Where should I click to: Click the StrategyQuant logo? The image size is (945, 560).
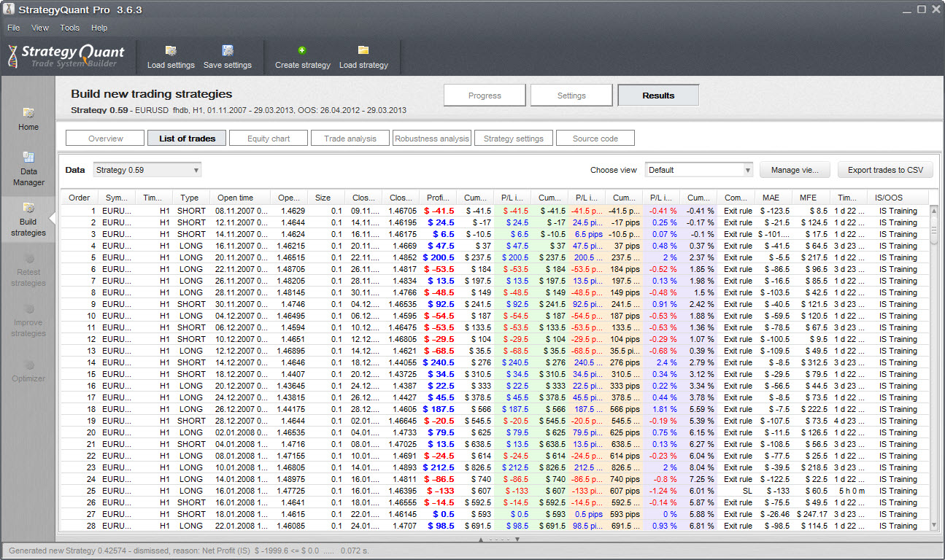point(66,55)
